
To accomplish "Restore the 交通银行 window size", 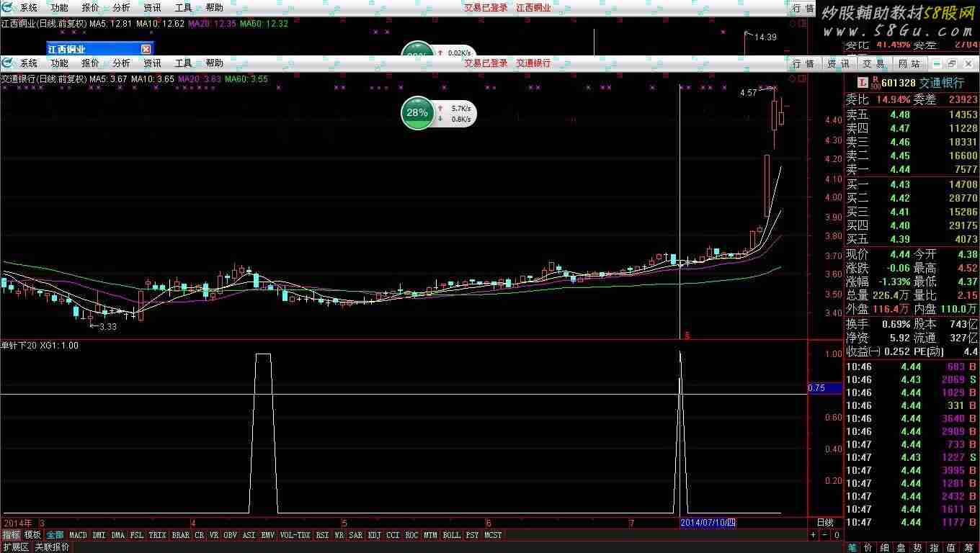I will pyautogui.click(x=952, y=64).
